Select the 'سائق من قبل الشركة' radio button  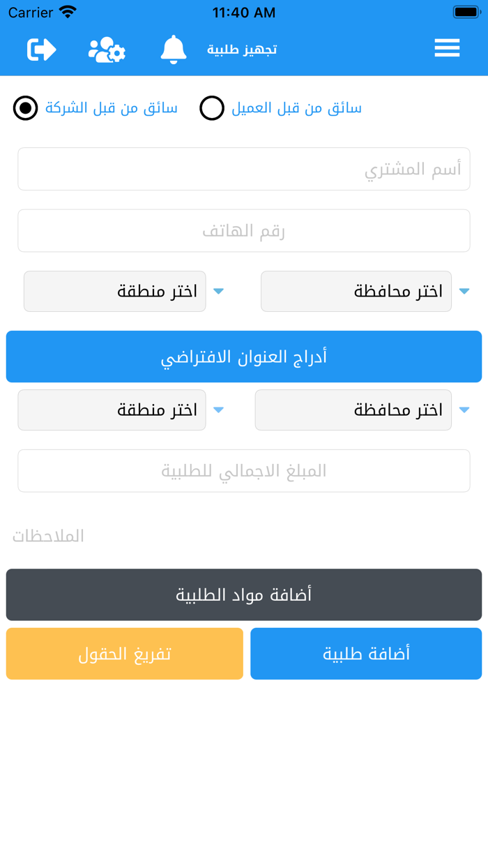click(25, 108)
